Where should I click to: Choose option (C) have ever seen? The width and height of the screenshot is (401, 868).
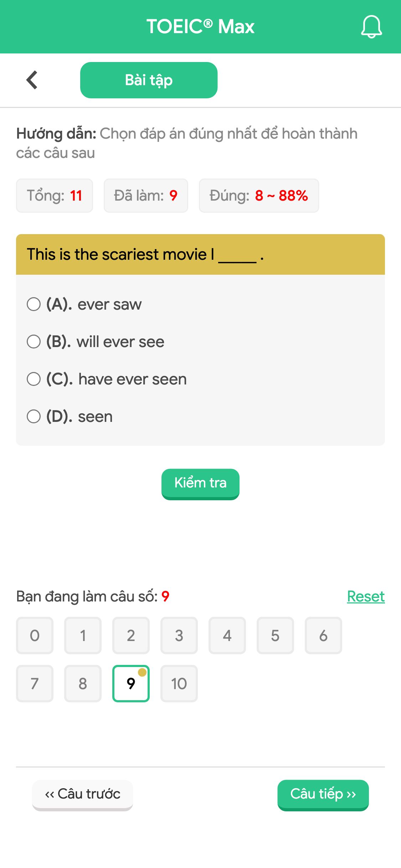[107, 379]
